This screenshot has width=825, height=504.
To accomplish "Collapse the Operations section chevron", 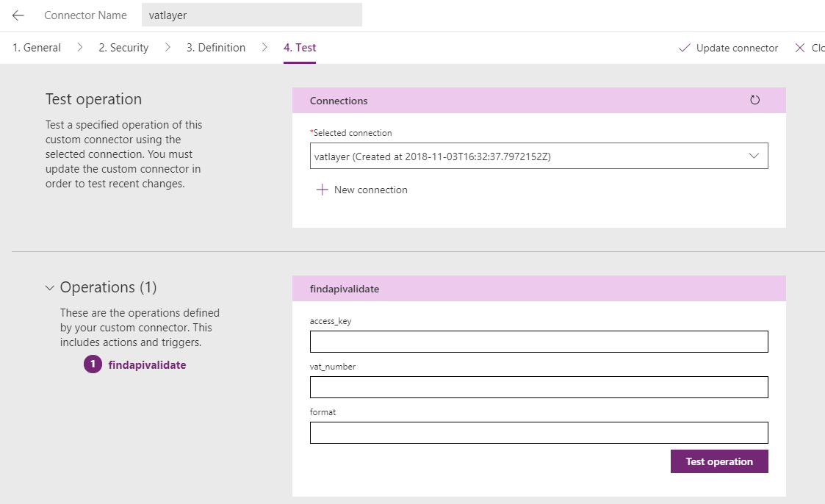I will [x=50, y=288].
